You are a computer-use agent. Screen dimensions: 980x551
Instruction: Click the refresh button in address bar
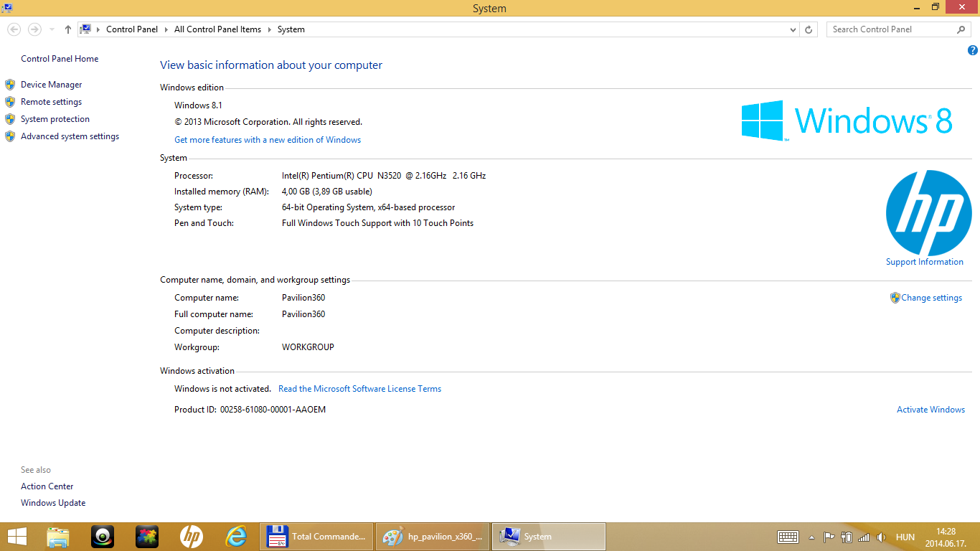pos(809,29)
